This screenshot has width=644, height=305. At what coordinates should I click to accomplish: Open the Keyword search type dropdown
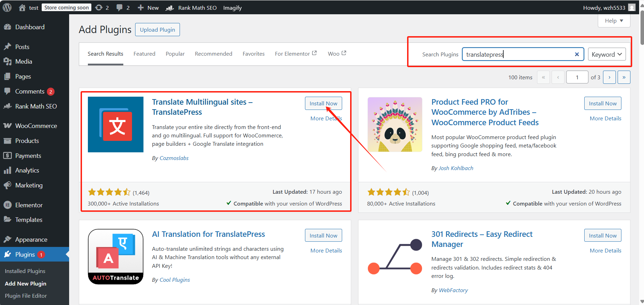[x=606, y=54]
